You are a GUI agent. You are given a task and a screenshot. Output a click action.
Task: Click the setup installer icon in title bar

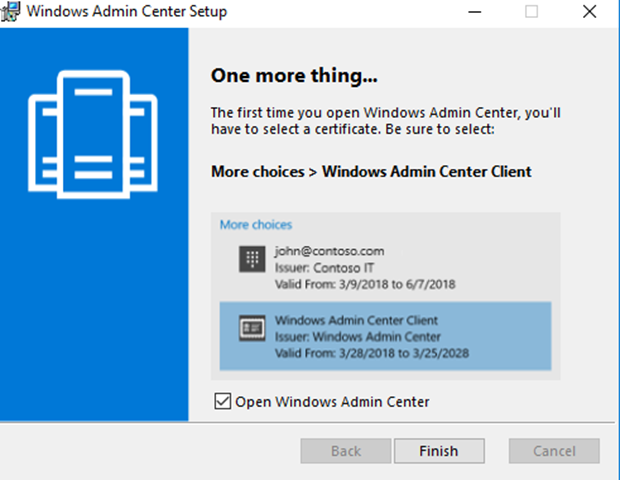10,11
